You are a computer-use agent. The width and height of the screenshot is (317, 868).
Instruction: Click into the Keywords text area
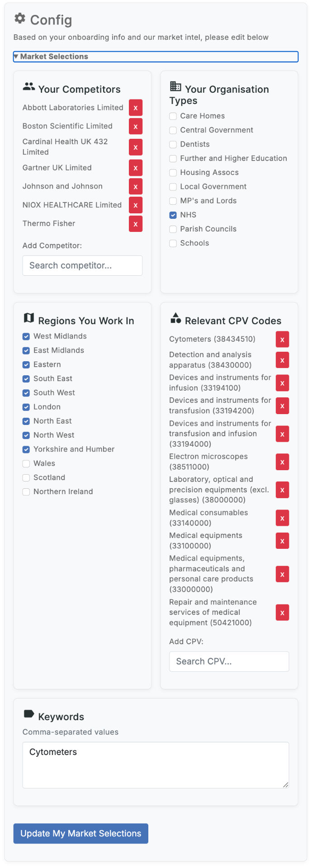156,765
